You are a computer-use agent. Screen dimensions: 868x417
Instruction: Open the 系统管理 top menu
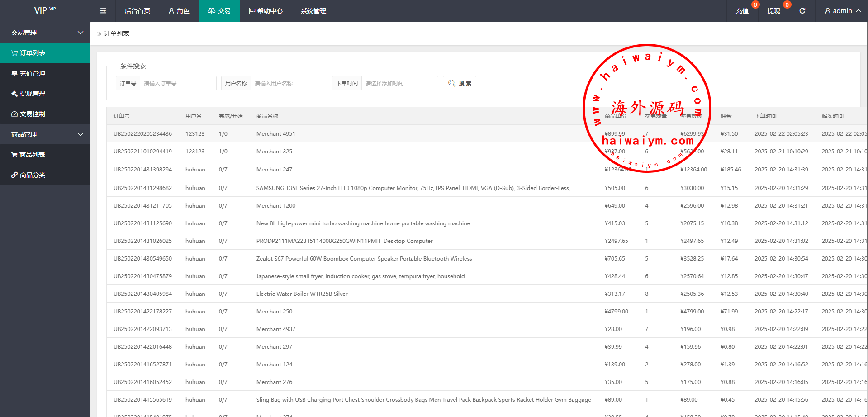point(313,11)
